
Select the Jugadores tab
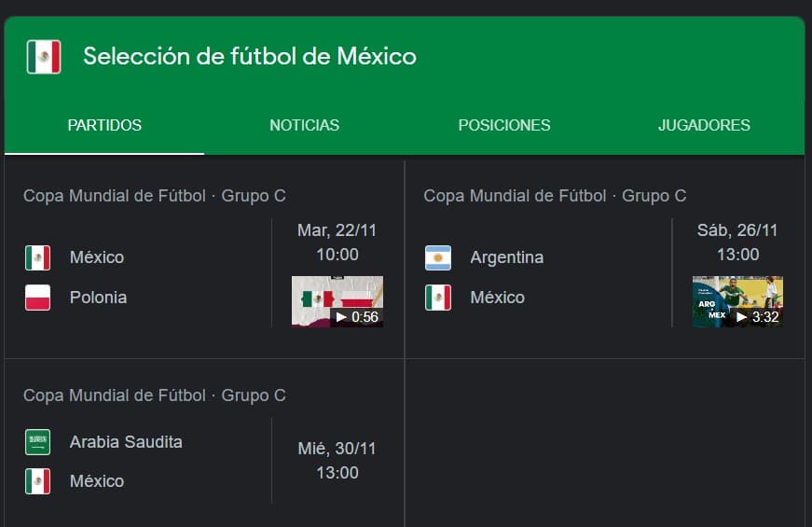coord(704,125)
